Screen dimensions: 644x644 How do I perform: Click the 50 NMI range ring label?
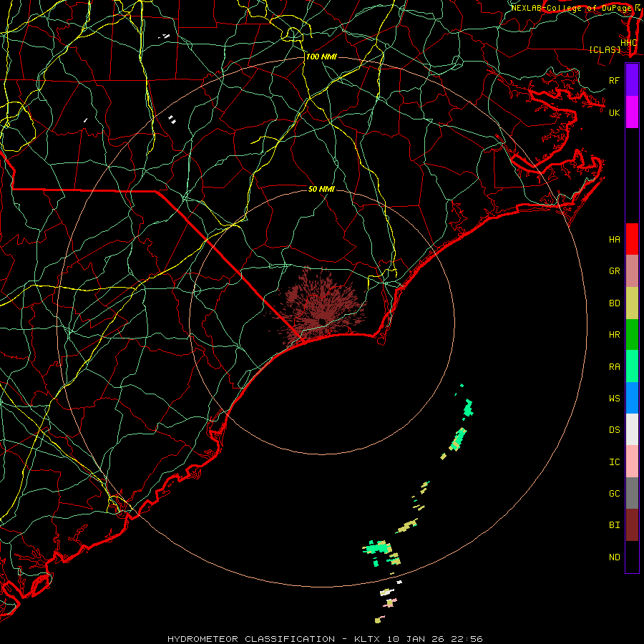[x=321, y=189]
